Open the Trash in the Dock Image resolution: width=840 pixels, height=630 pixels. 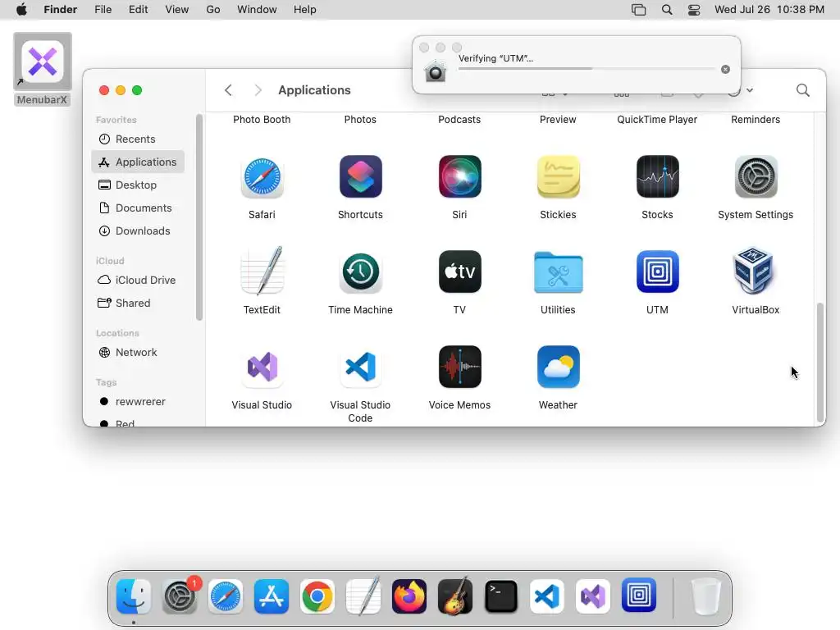(x=706, y=596)
